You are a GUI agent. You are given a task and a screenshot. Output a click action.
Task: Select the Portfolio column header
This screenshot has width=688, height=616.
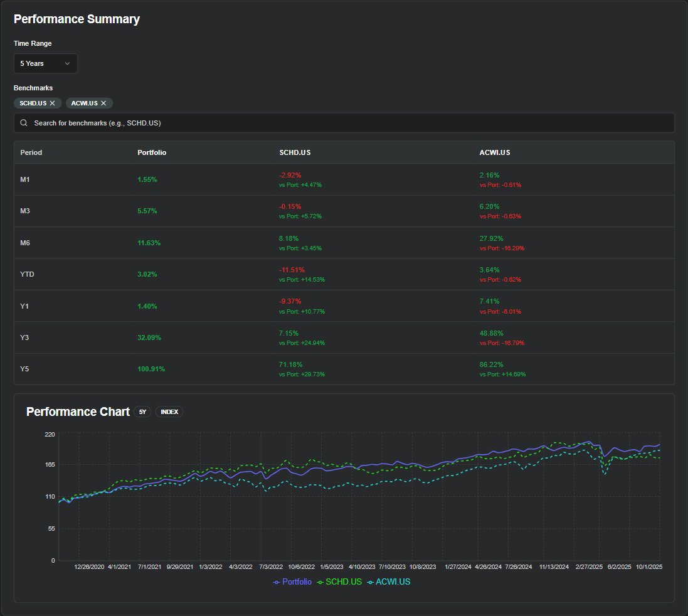coord(152,152)
